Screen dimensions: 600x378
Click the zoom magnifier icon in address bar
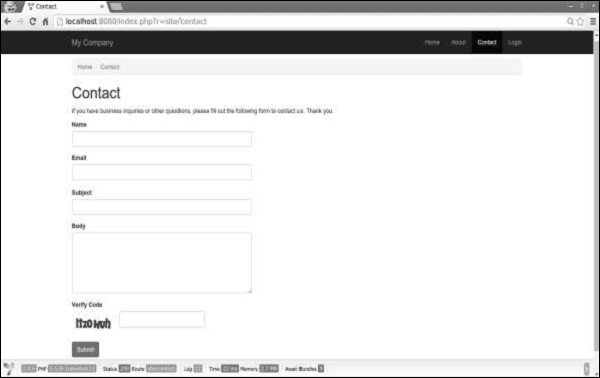point(570,21)
